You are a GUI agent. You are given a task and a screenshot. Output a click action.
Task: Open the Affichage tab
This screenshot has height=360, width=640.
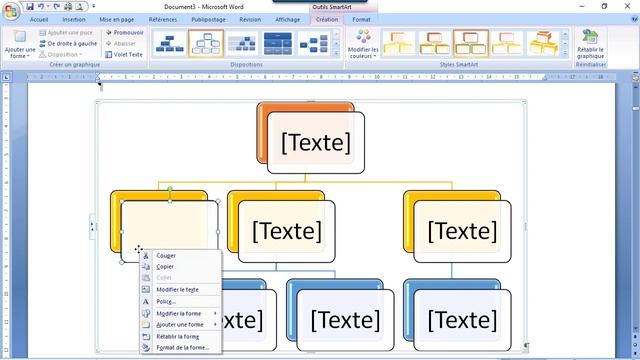[x=287, y=20]
